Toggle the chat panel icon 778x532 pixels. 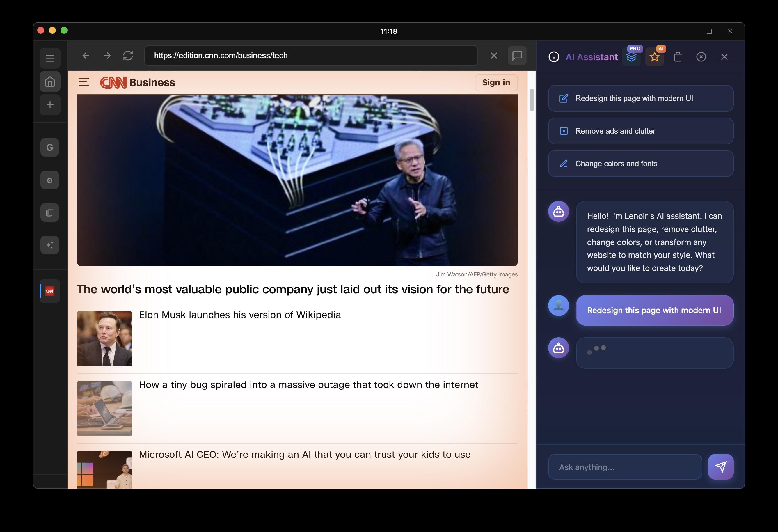pos(517,56)
